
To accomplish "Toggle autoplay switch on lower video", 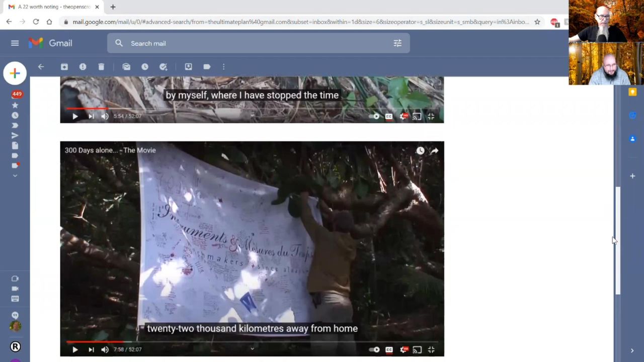I will [374, 350].
